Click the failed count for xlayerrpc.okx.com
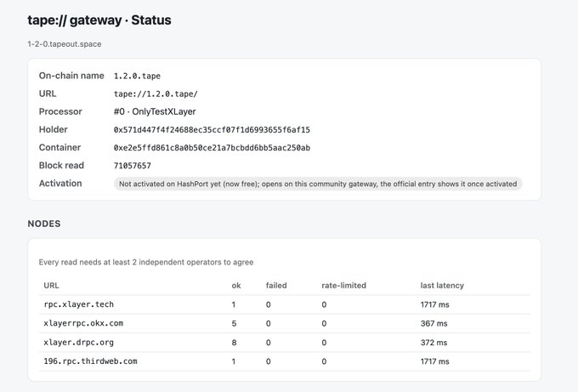578x392 pixels. tap(269, 323)
